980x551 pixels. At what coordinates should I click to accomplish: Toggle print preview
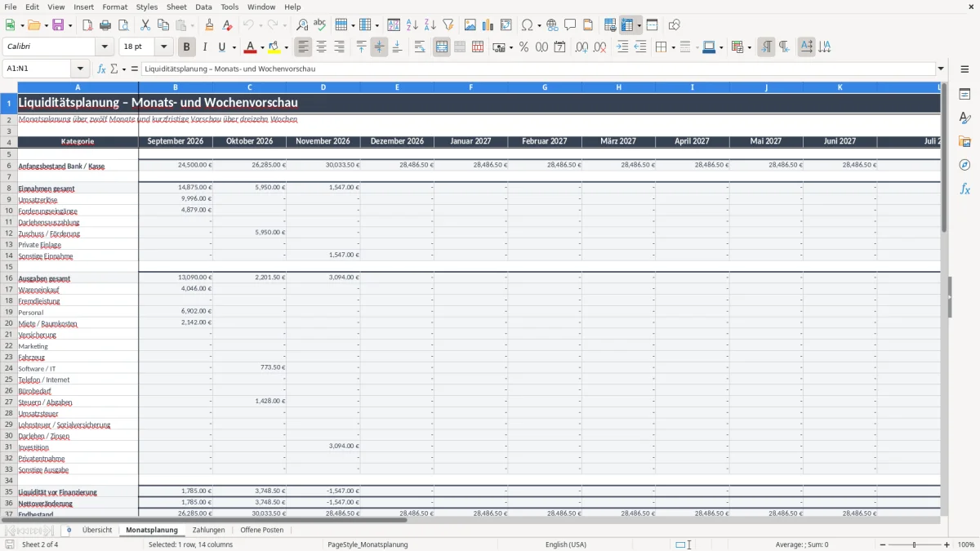122,25
